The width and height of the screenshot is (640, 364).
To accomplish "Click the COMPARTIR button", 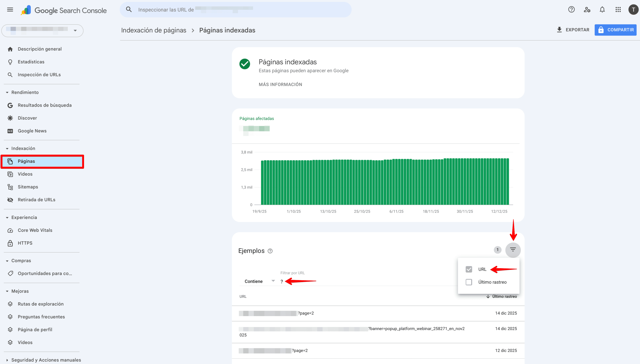I will click(x=615, y=30).
